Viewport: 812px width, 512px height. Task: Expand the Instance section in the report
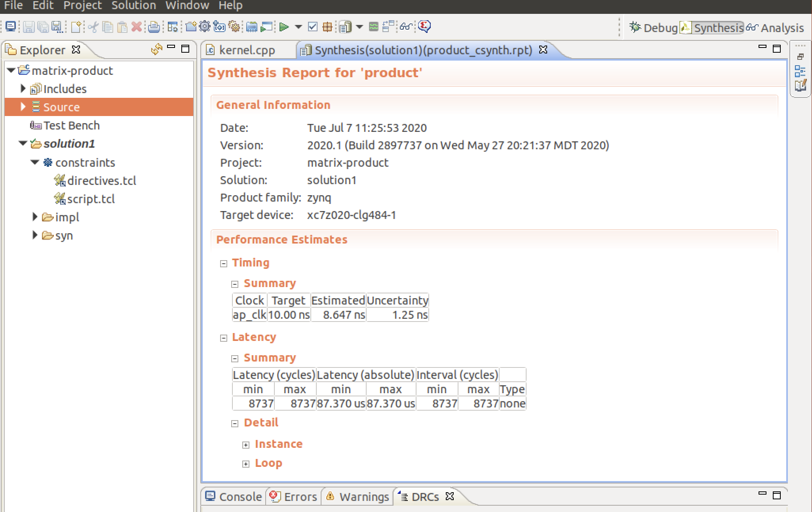coord(246,444)
